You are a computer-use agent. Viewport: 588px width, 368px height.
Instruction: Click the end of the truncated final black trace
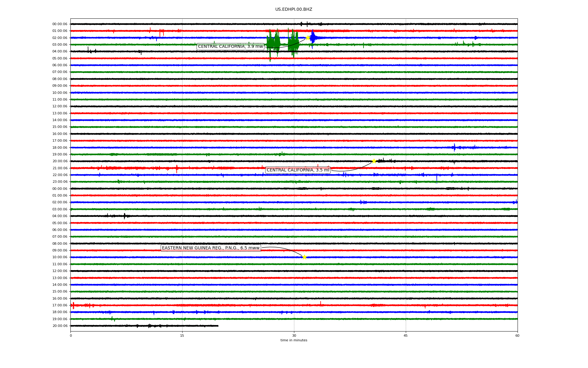pyautogui.click(x=218, y=326)
